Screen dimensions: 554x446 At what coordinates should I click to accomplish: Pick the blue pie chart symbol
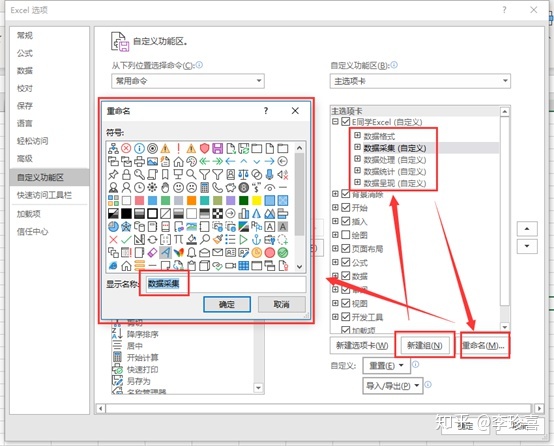tap(113, 227)
